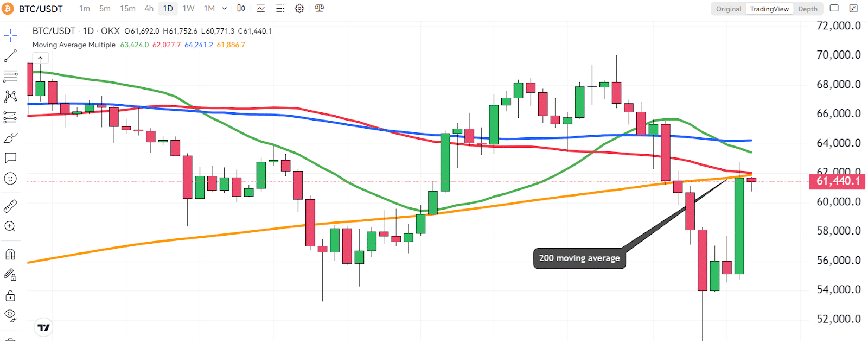Click the 66,000.0 price axis label
Viewport: 868px width, 342px height.
[838, 113]
